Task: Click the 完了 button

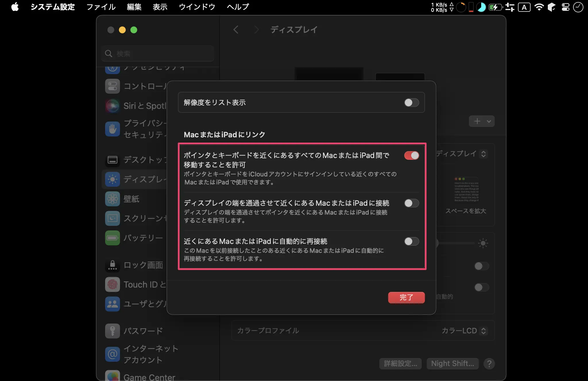Action: click(406, 297)
